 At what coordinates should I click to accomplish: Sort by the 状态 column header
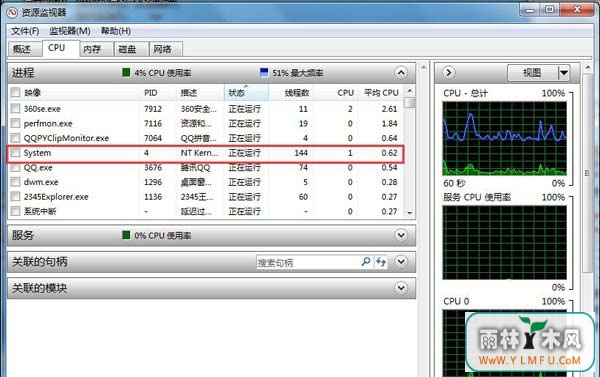[x=246, y=93]
